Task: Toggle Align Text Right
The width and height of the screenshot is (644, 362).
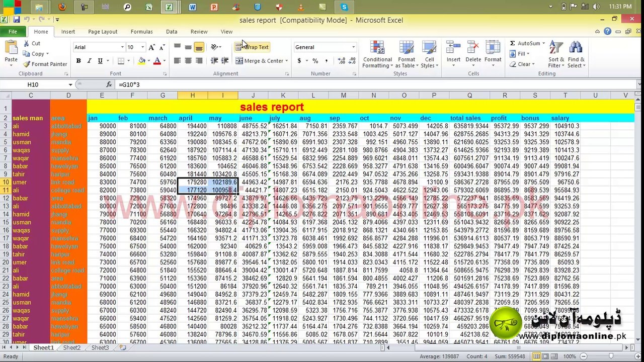Action: [x=199, y=61]
